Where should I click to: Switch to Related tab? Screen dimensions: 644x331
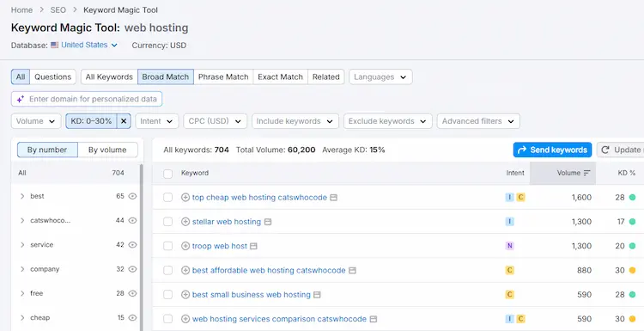326,77
